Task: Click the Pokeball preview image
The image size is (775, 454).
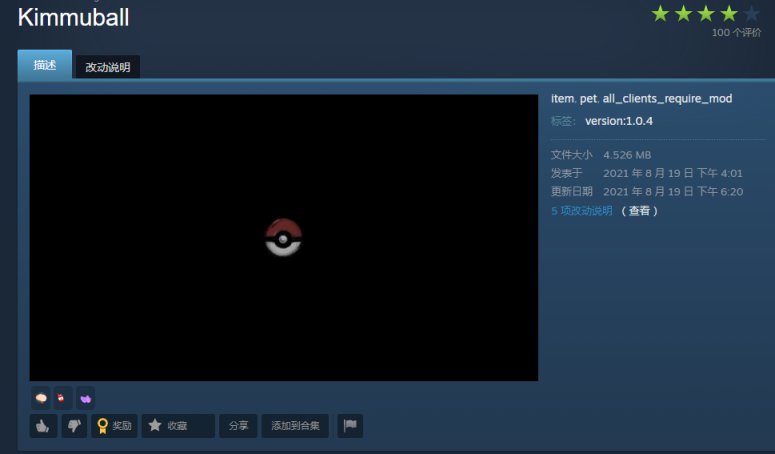Action: tap(284, 238)
